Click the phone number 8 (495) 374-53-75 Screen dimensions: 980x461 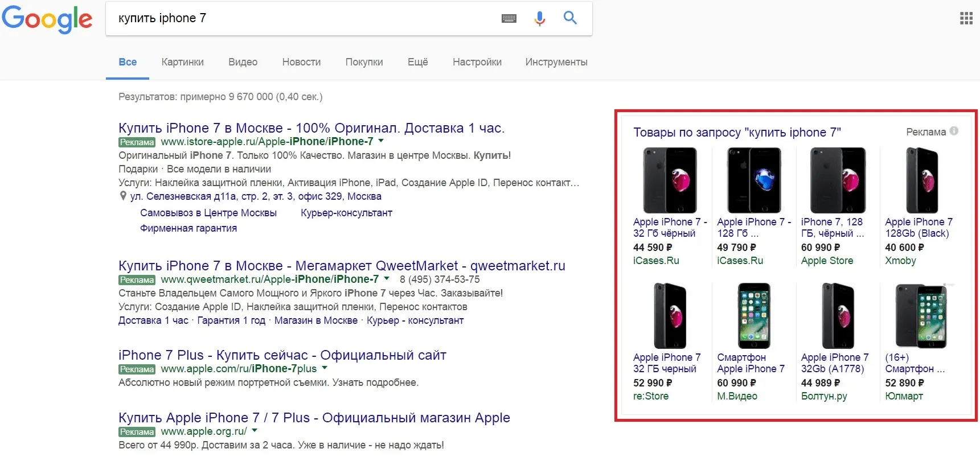(x=440, y=279)
